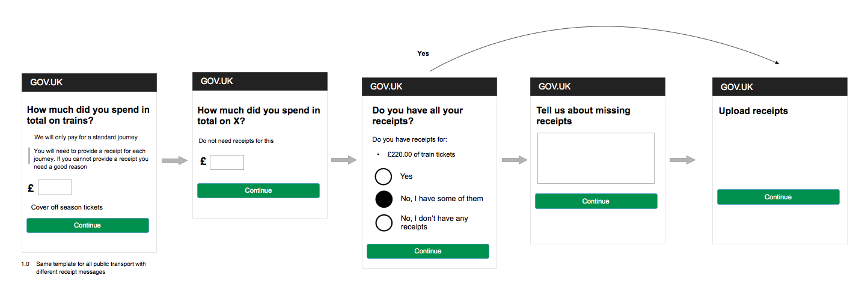Select the 'Yes' radio button
The width and height of the screenshot is (868, 287).
(384, 177)
